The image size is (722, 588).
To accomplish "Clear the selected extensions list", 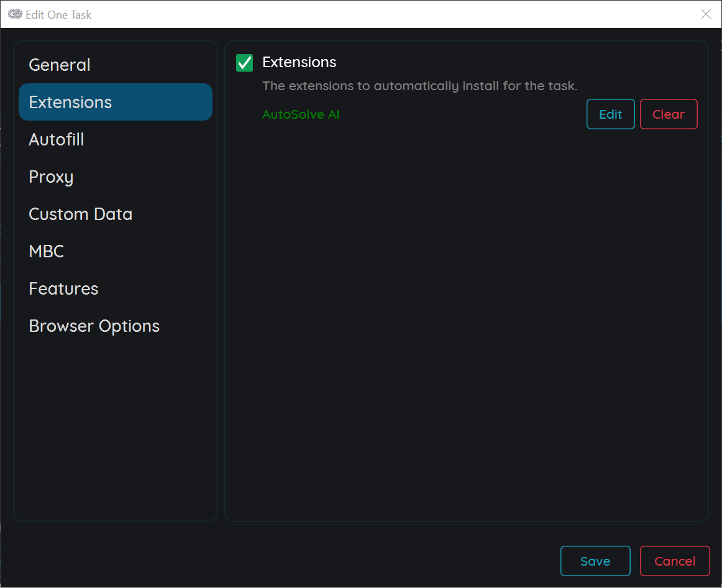I will tap(669, 114).
